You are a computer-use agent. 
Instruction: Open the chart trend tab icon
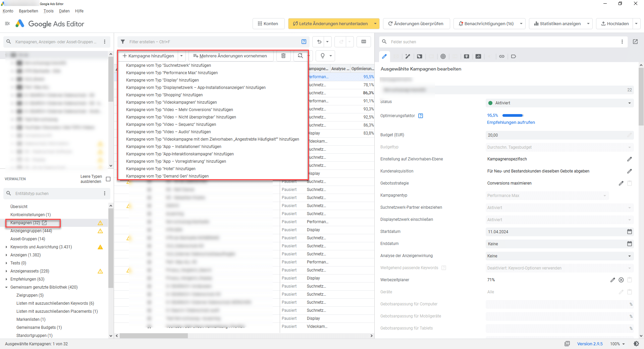[478, 56]
